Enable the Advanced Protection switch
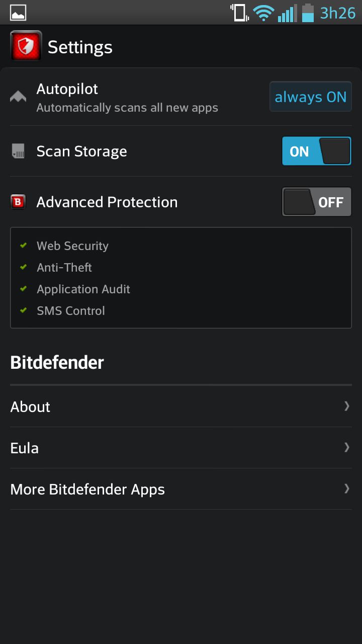 (x=316, y=202)
